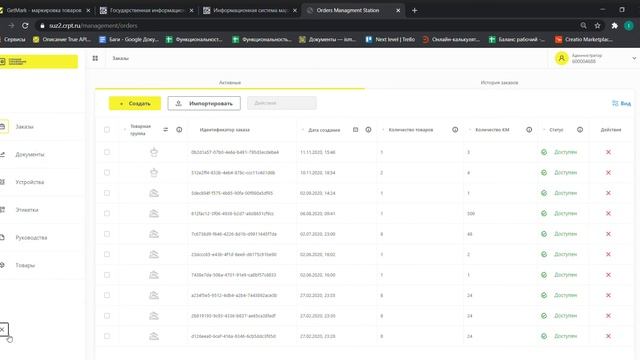640x360 pixels.
Task: Open Товары in the sidebar
Action: [25, 265]
